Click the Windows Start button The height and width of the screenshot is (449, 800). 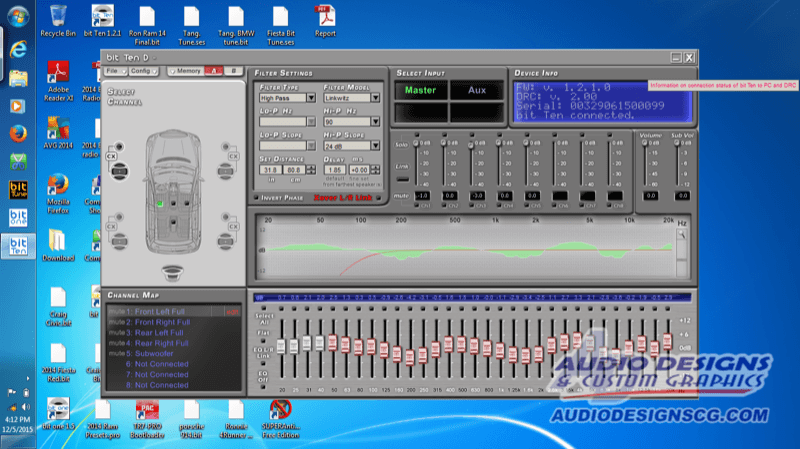click(x=18, y=17)
